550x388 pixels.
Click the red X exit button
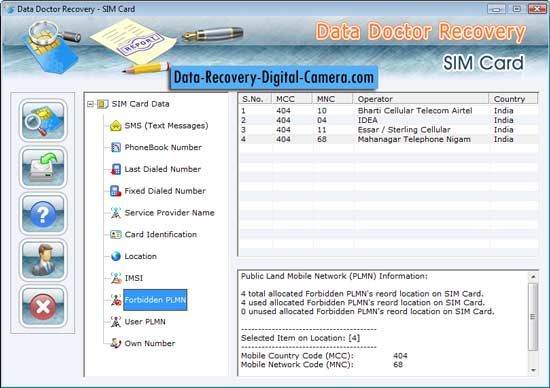[43, 306]
